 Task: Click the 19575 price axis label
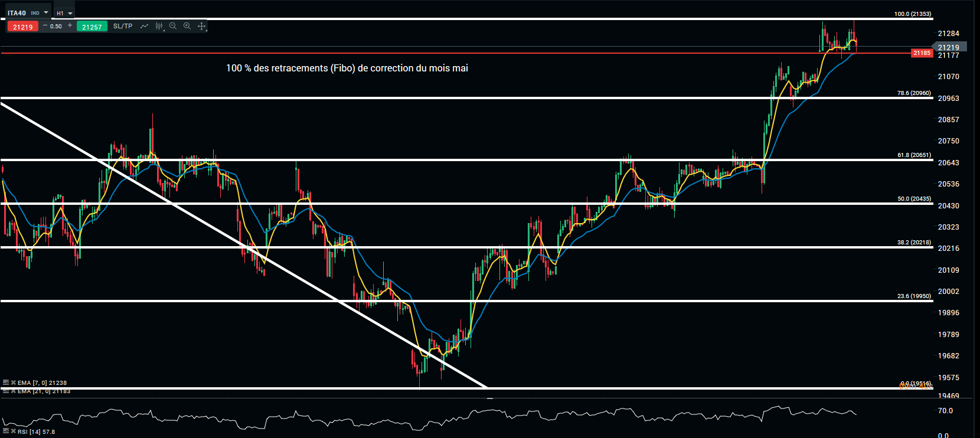pos(949,378)
